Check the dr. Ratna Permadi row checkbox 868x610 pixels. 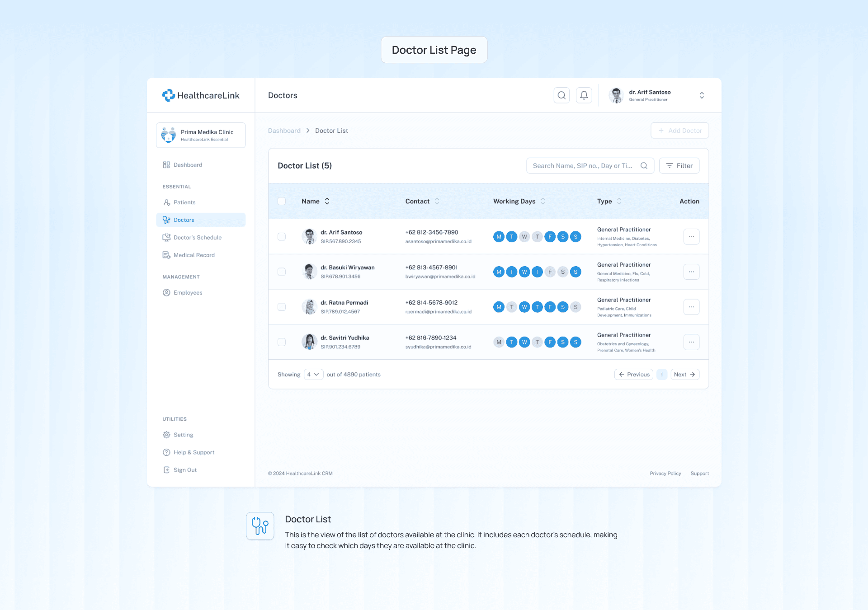click(282, 307)
